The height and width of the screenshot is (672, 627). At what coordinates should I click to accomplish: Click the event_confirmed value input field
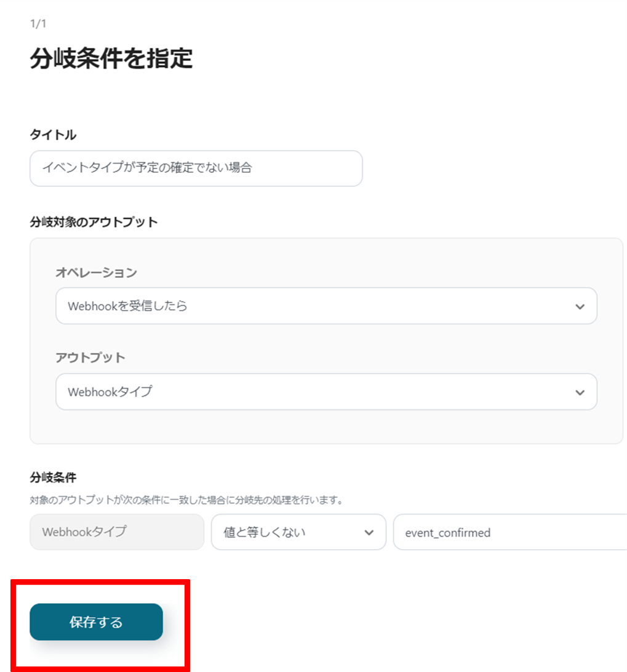coord(511,532)
